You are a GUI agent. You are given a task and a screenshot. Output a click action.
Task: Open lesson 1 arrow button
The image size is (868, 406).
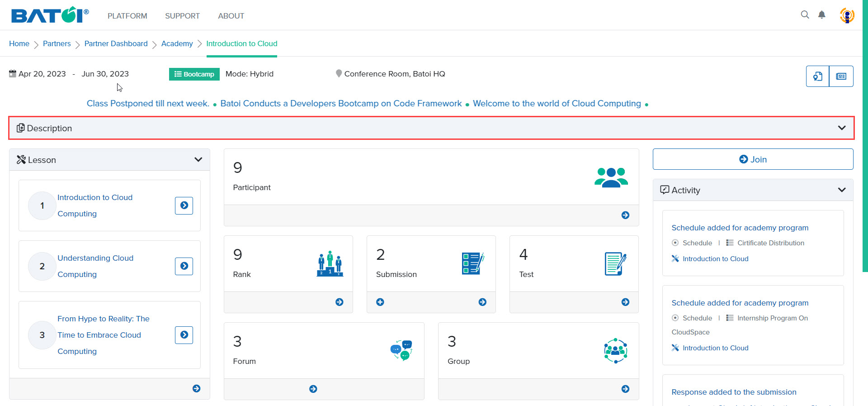coord(184,205)
